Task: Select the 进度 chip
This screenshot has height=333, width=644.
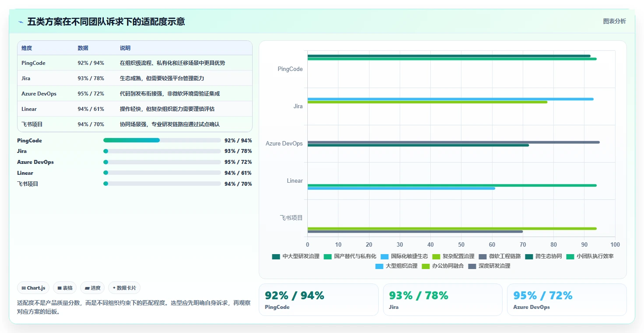Action: tap(92, 288)
